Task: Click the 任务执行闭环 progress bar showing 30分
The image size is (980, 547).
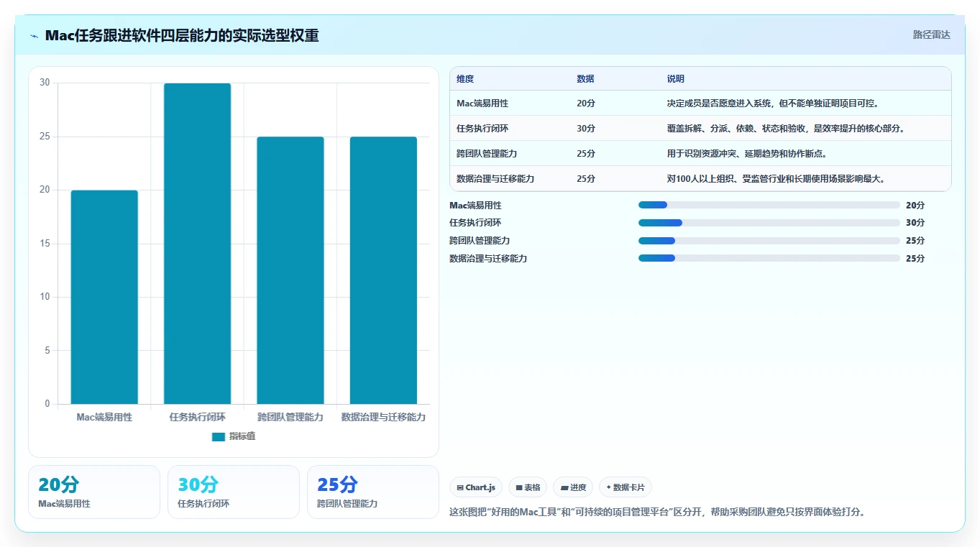Action: pyautogui.click(x=769, y=223)
